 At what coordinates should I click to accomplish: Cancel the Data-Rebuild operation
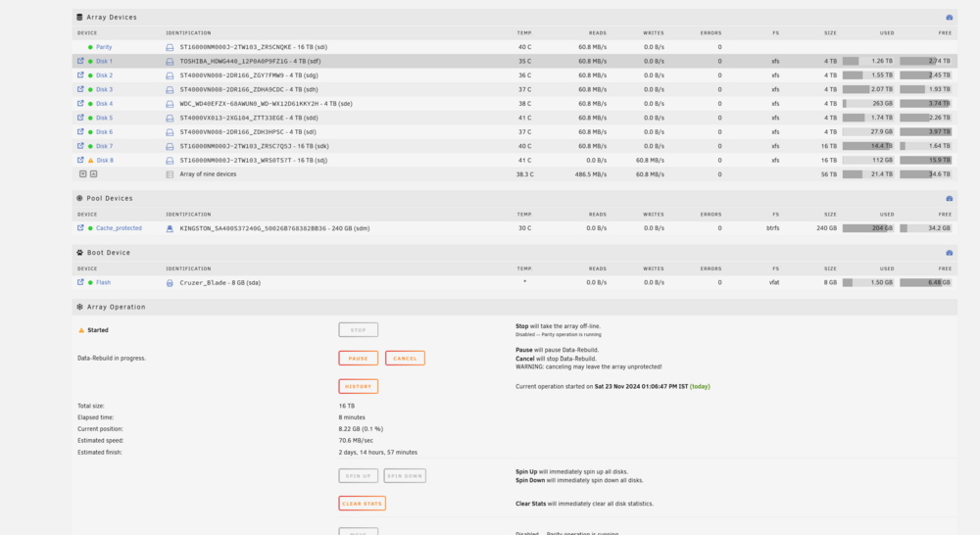point(405,358)
